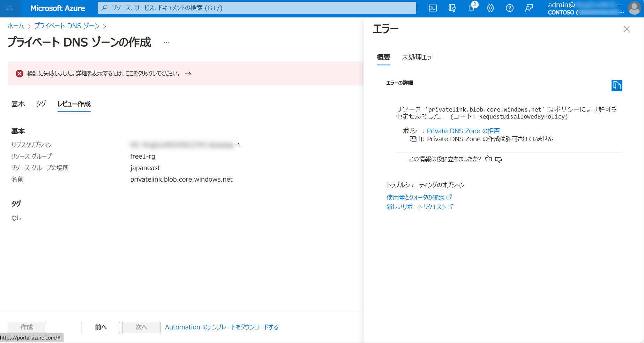Click the なし tags value
Screen dimensions: 644x343
(16, 218)
